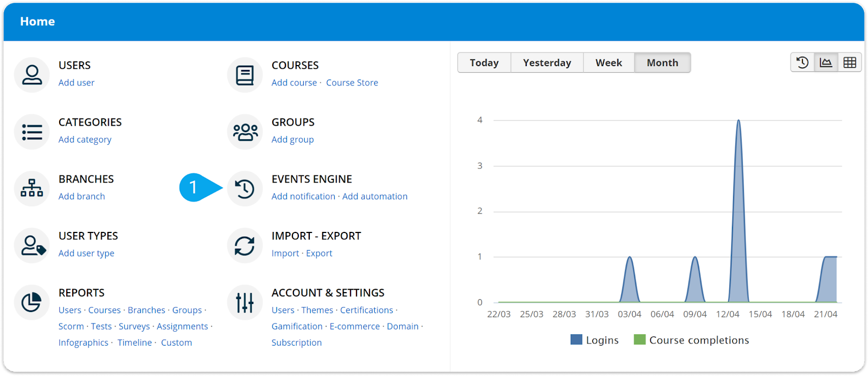Open the Infographics report link
The height and width of the screenshot is (376, 868).
(84, 342)
